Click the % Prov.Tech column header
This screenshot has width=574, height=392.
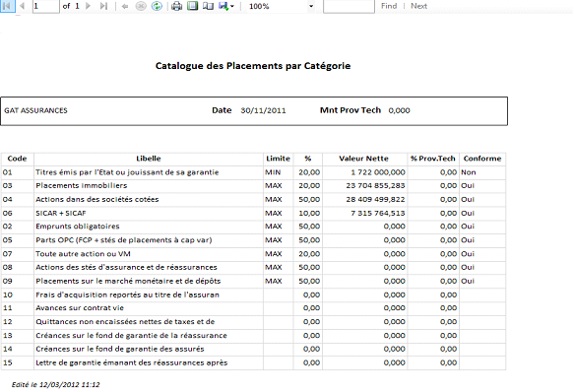(x=433, y=159)
